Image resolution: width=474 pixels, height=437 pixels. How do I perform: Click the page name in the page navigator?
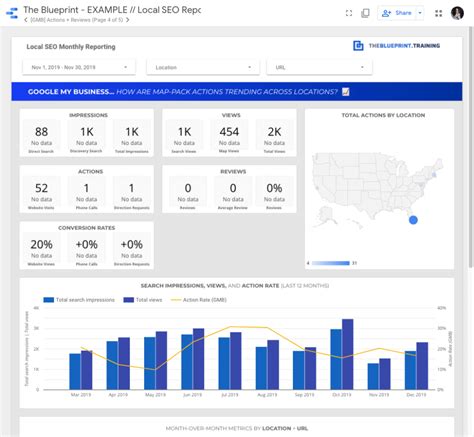pos(77,20)
